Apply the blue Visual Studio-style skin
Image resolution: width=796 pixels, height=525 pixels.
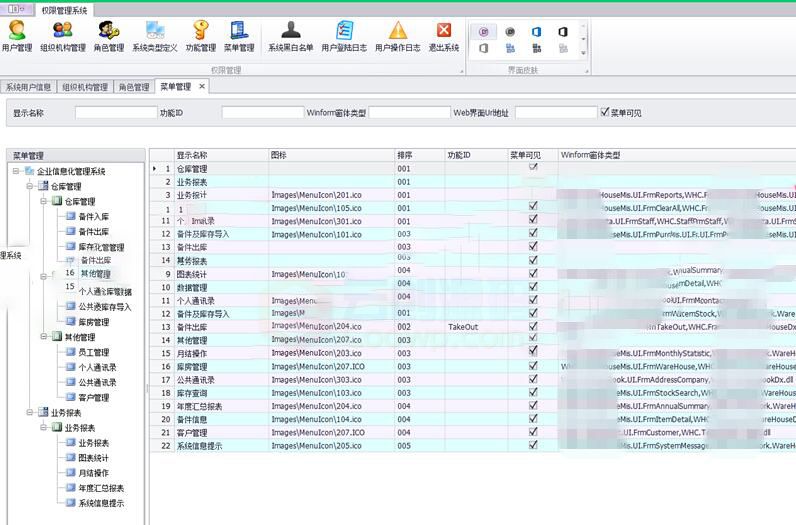pyautogui.click(x=510, y=48)
